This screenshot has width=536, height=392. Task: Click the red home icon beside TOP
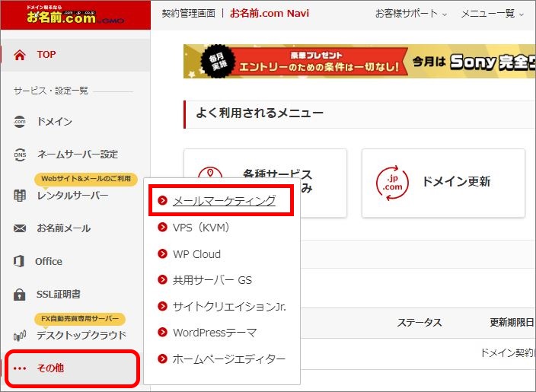tap(20, 55)
